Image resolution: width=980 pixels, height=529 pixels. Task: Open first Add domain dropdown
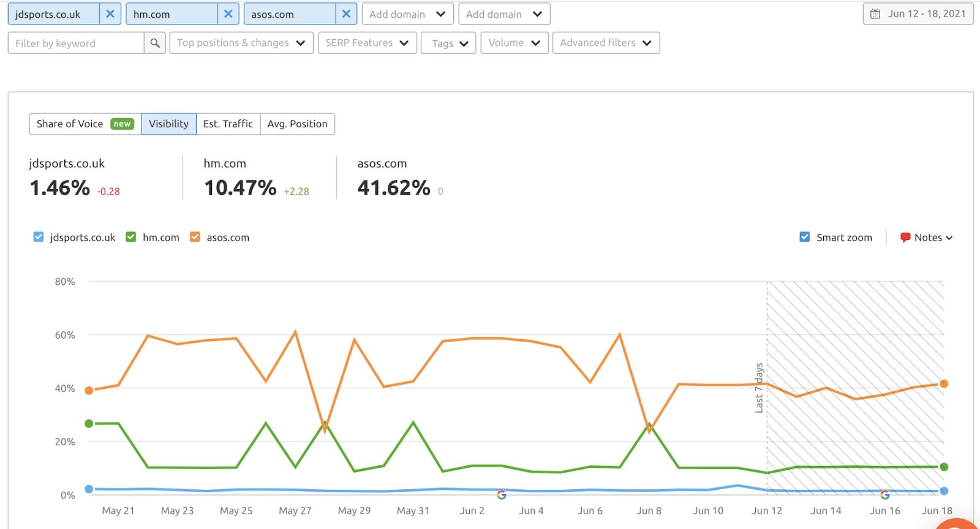tap(408, 14)
